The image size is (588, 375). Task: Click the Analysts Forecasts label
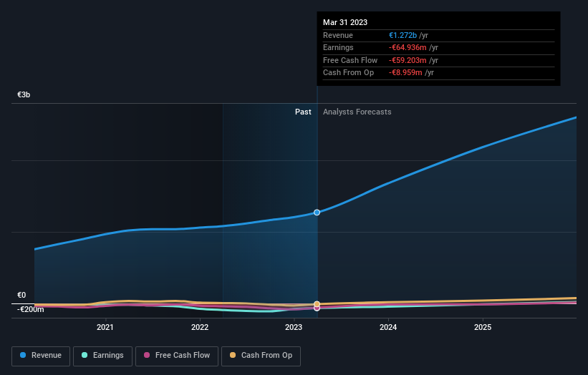(x=357, y=112)
